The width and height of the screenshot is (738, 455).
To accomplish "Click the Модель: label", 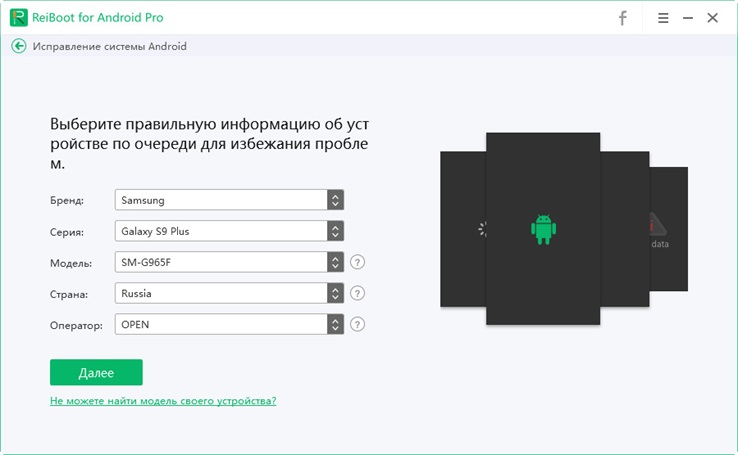I will pyautogui.click(x=71, y=263).
